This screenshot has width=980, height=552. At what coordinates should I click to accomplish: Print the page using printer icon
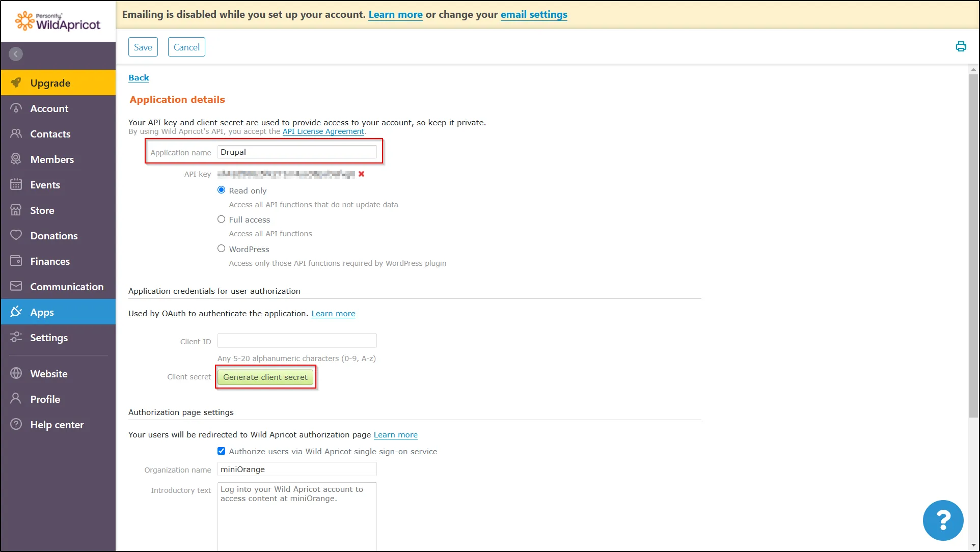(961, 47)
